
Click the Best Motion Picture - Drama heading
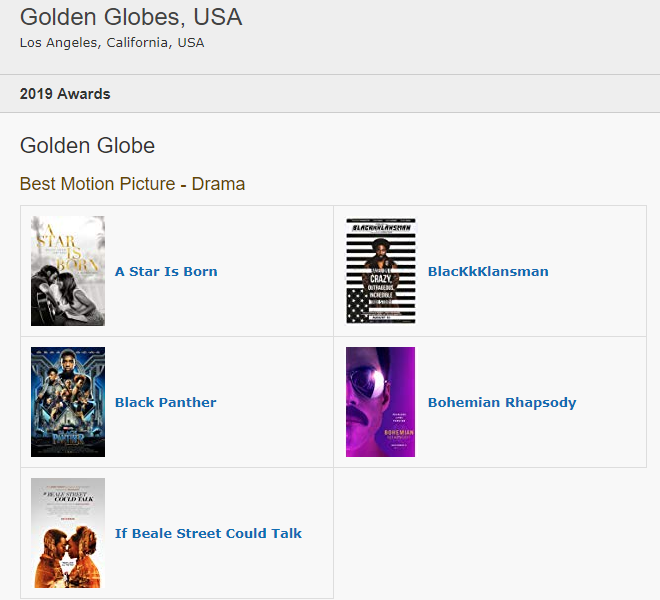[x=132, y=184]
